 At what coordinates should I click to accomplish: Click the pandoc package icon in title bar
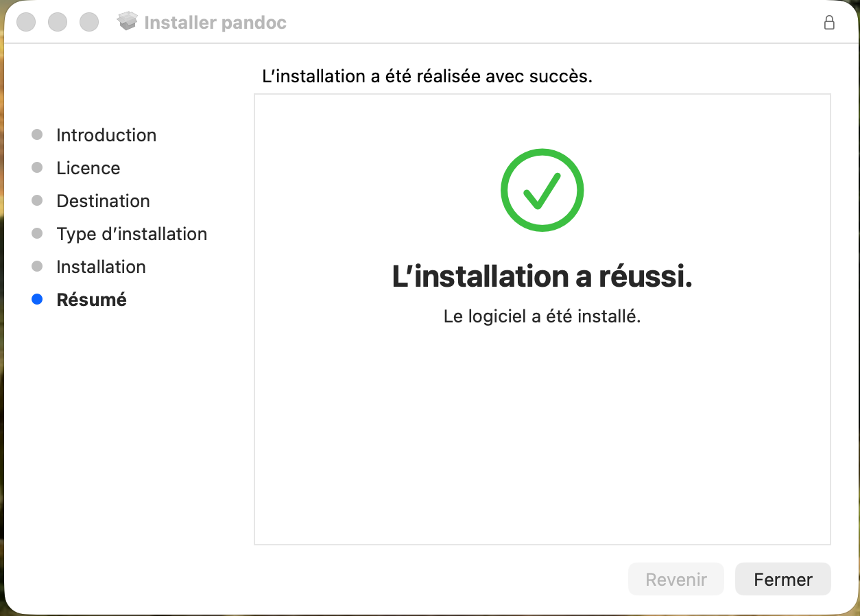(128, 22)
